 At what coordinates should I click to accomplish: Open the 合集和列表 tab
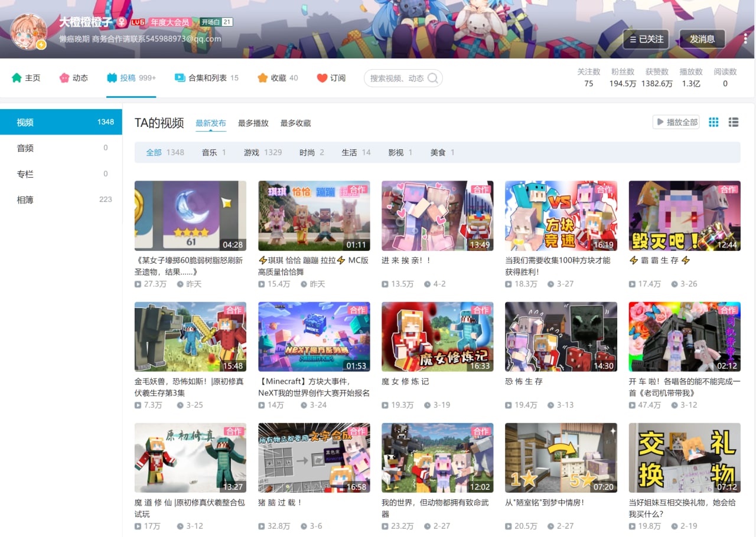(207, 78)
